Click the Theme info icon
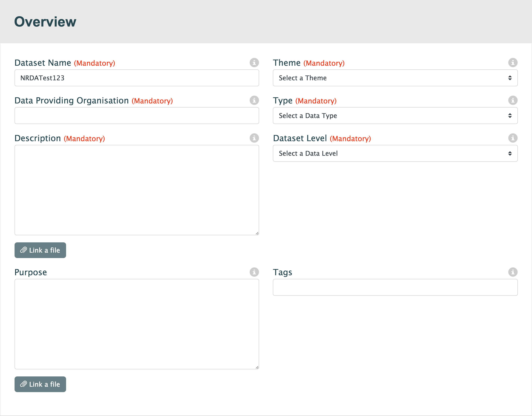 click(x=513, y=63)
